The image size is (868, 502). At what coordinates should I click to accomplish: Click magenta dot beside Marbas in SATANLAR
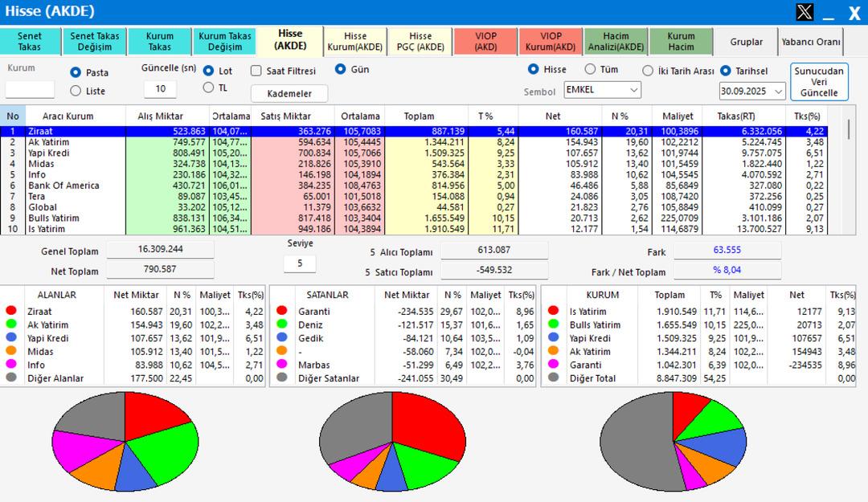[281, 365]
